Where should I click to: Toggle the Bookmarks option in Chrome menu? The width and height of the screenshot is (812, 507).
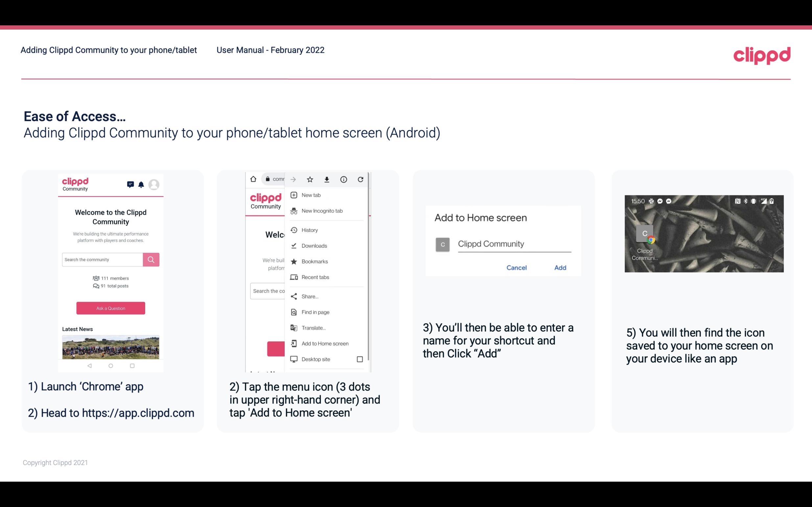click(x=314, y=261)
